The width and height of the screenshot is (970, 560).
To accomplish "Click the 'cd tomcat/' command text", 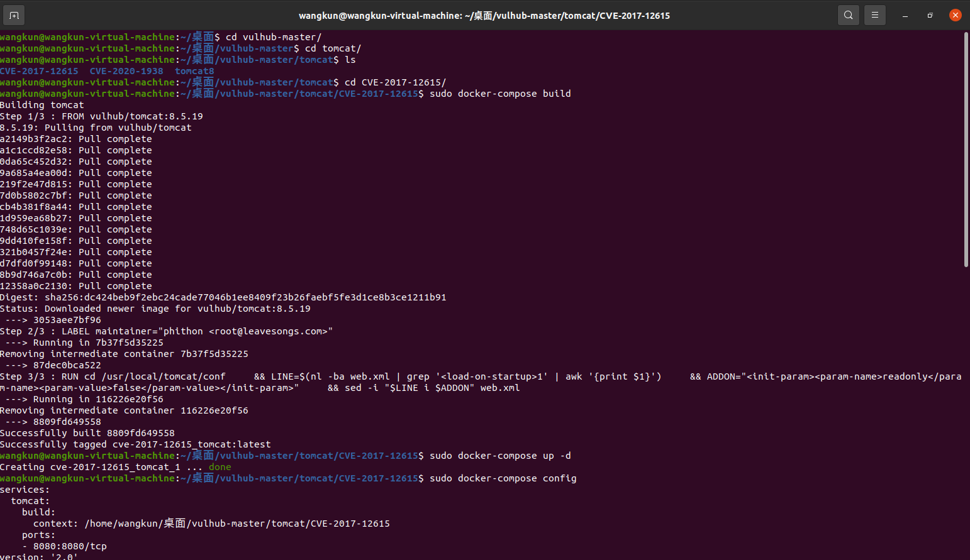I will [333, 48].
